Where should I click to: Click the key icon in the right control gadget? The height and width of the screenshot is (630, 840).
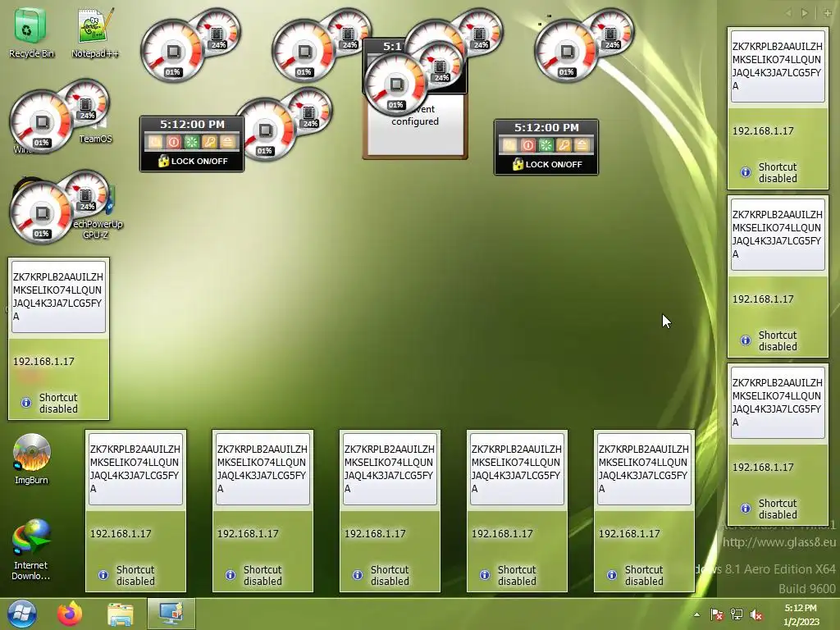(564, 145)
